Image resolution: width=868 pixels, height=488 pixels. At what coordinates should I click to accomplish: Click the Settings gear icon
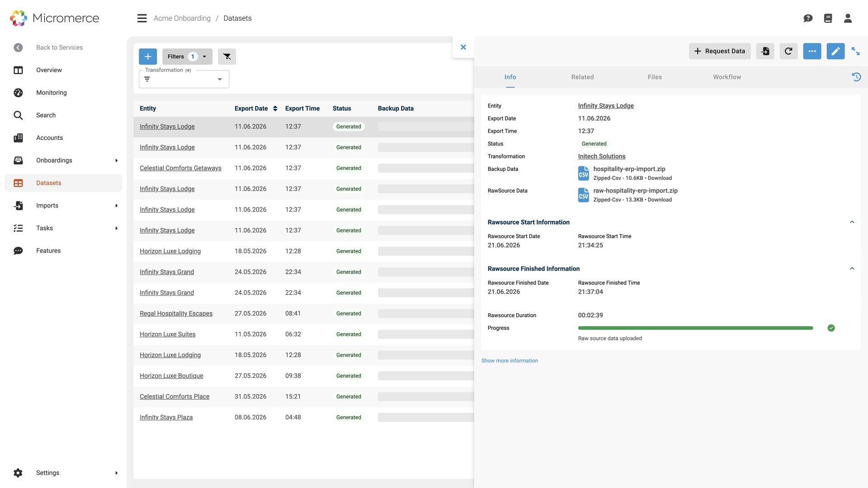pyautogui.click(x=18, y=473)
